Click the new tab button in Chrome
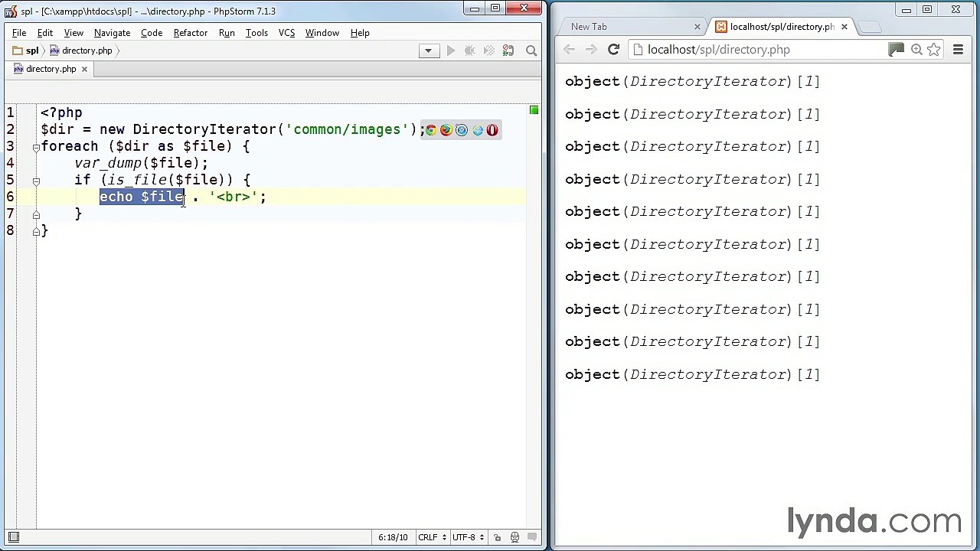The width and height of the screenshot is (980, 551). [870, 27]
